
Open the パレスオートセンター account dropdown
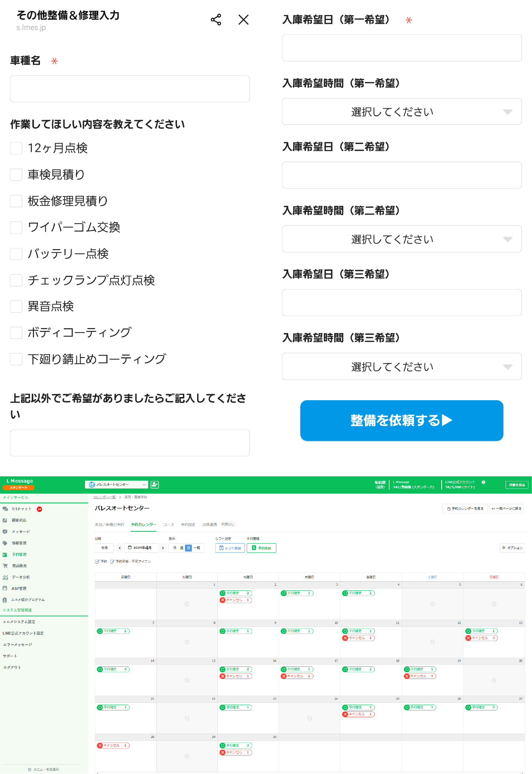117,485
